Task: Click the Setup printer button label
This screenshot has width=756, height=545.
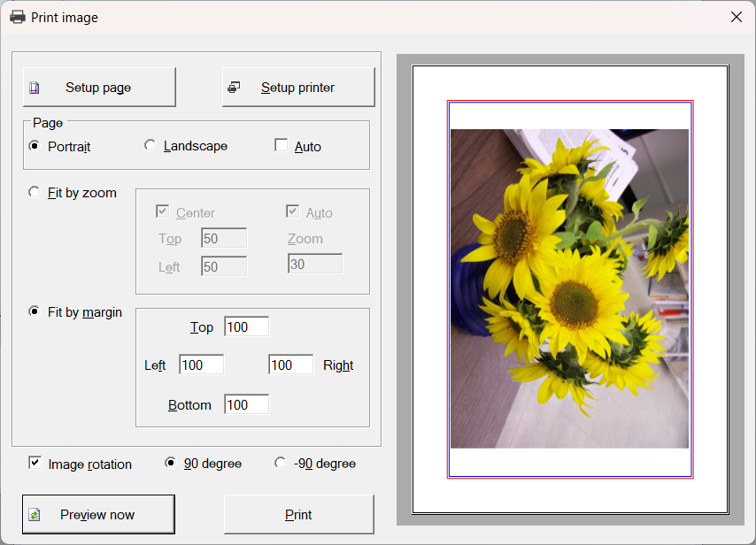Action: coord(297,88)
